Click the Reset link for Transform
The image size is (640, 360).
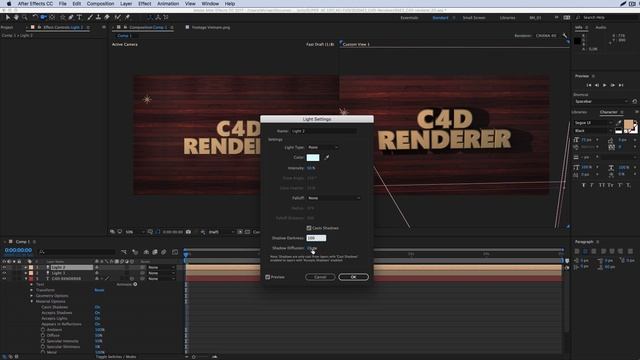(x=99, y=290)
